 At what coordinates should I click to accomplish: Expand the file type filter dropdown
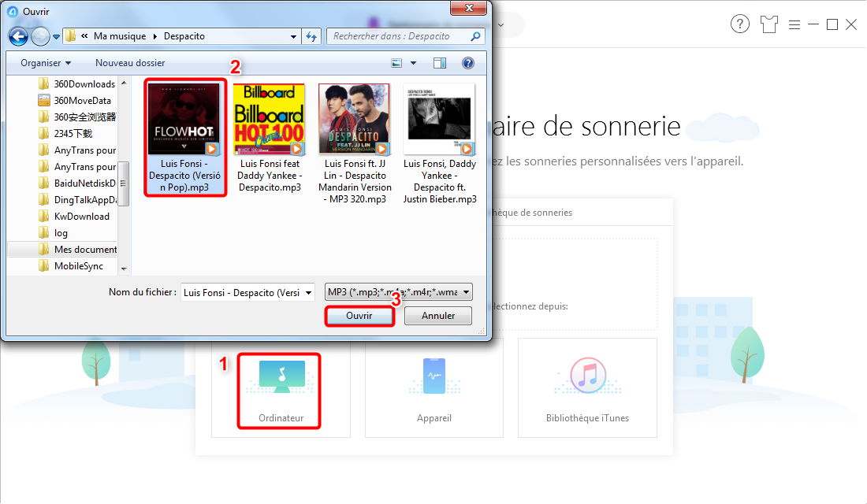point(467,292)
